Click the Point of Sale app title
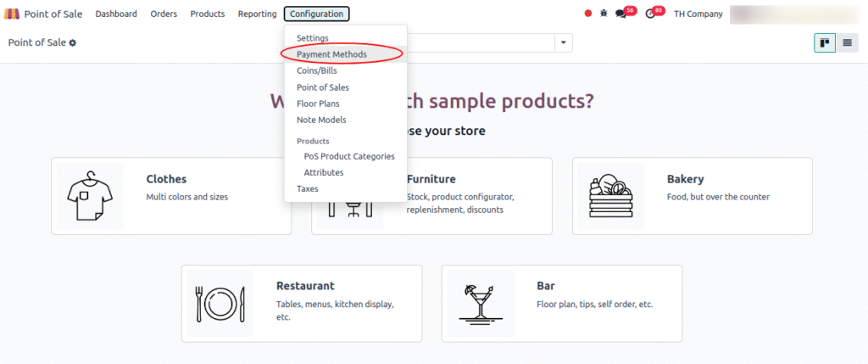This screenshot has width=868, height=364. (53, 14)
